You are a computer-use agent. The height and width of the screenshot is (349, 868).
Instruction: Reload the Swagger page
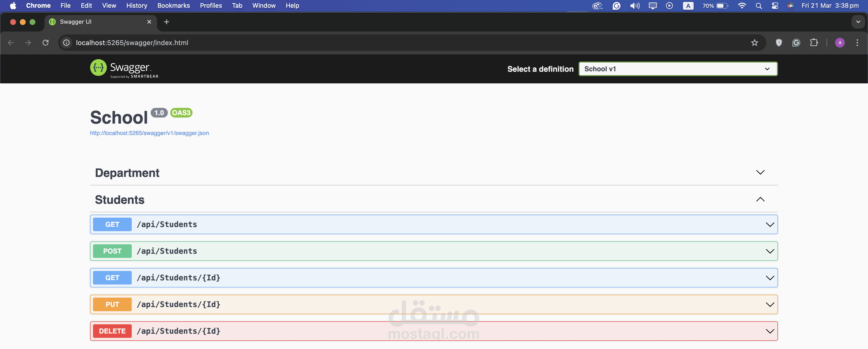point(46,42)
